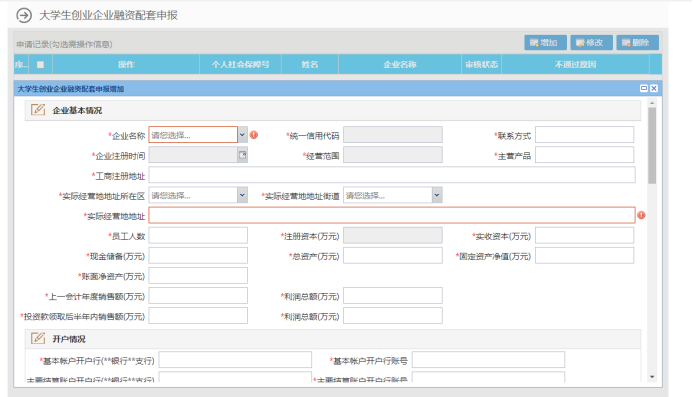This screenshot has height=397, width=693.
Task: Click the 企业基本情况 section header
Action: click(333, 110)
